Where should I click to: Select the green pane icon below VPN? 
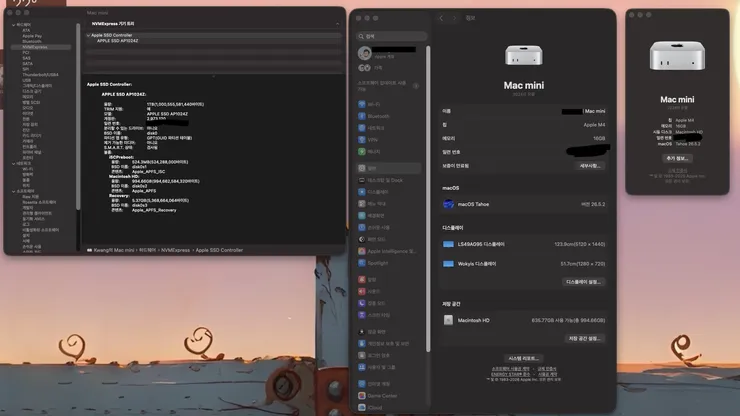pos(362,152)
